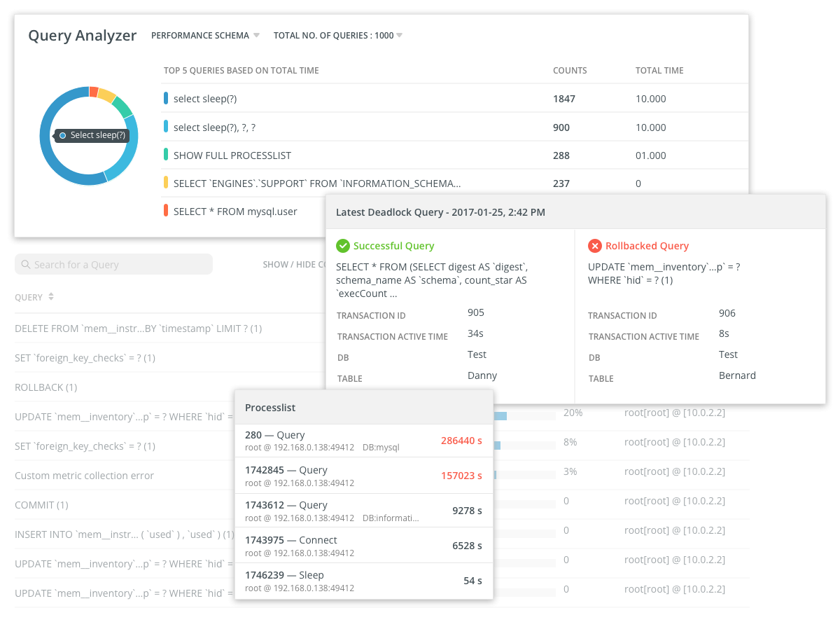Open the SHOW FULL PROCESSLIST query
The height and width of the screenshot is (622, 840).
[232, 155]
